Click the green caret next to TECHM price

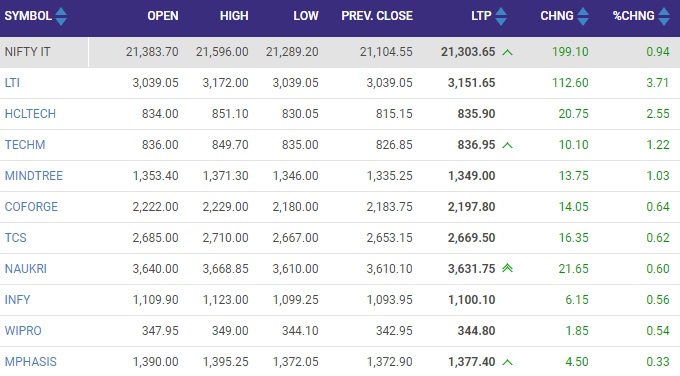507,145
